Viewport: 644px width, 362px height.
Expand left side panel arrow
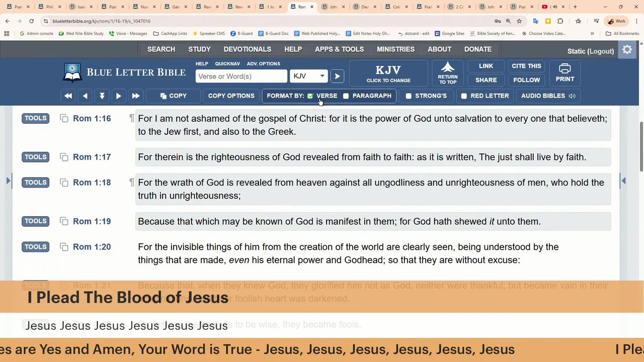click(x=9, y=180)
